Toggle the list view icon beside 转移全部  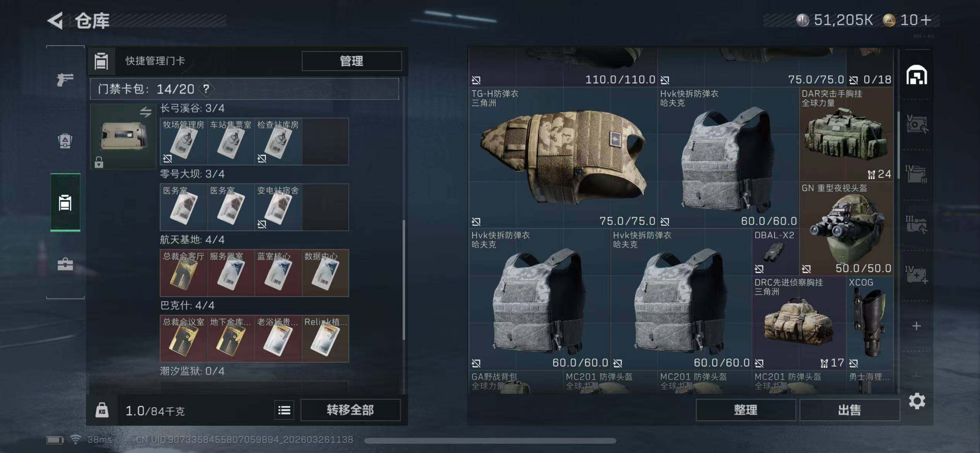[x=284, y=410]
